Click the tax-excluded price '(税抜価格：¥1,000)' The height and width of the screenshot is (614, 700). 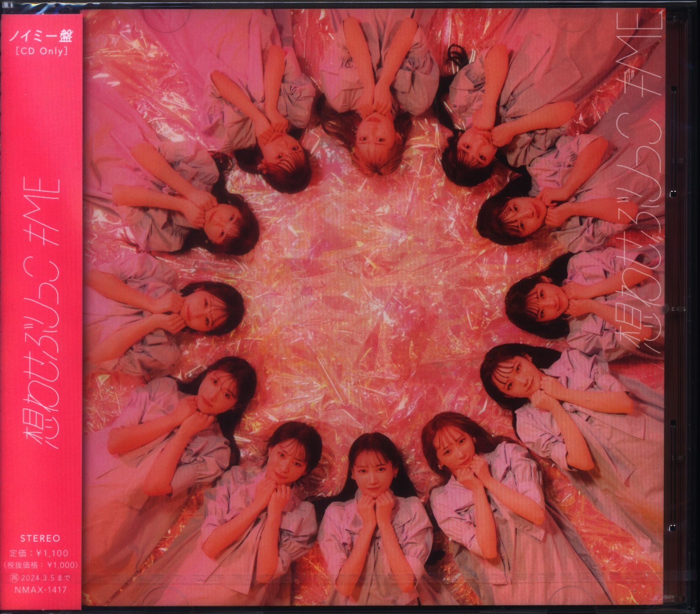coord(40,566)
